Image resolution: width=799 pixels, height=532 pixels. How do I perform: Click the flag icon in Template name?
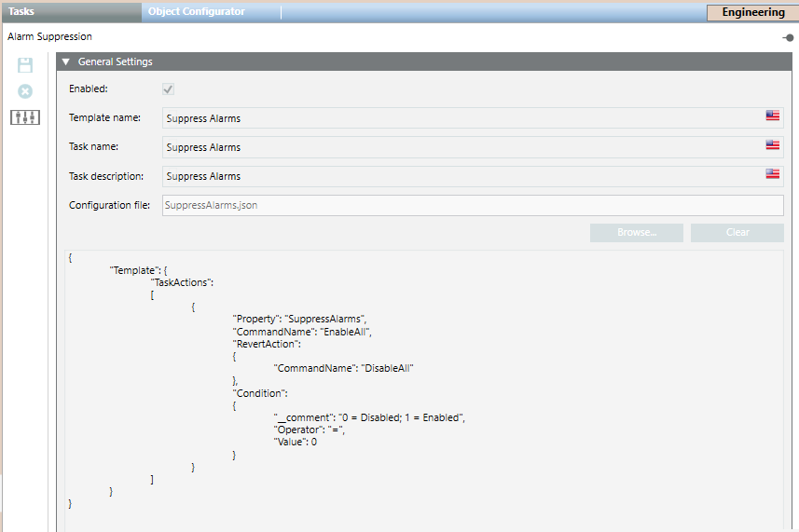(772, 116)
